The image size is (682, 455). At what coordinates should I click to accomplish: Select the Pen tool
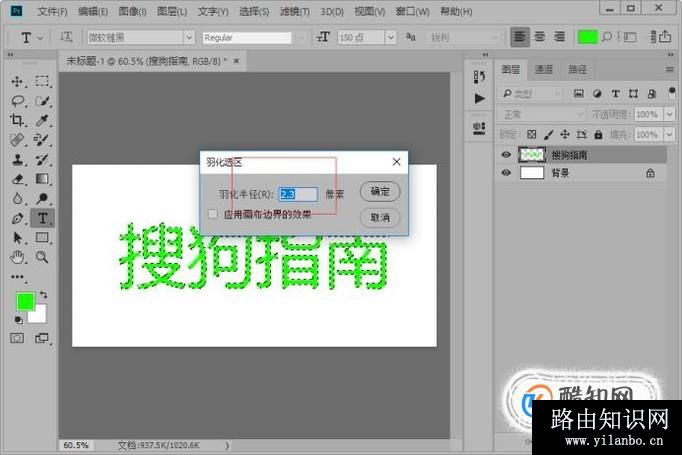[x=17, y=218]
